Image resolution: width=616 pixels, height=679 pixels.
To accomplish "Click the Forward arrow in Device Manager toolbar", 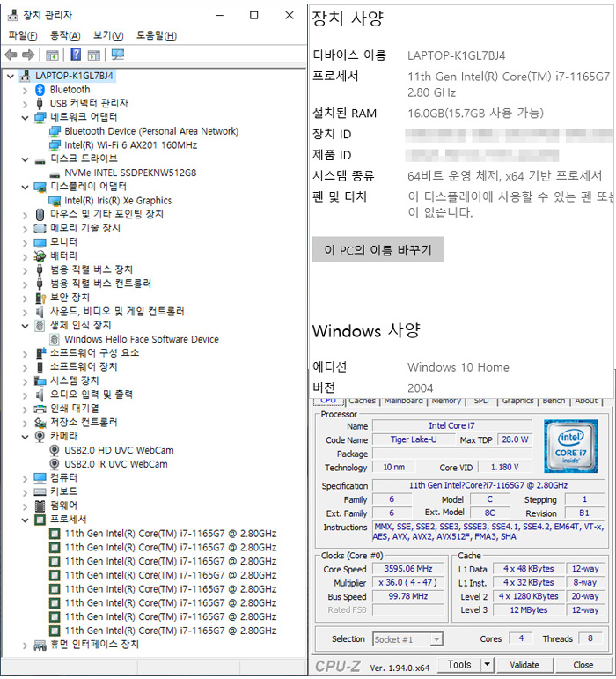I will pos(28,55).
